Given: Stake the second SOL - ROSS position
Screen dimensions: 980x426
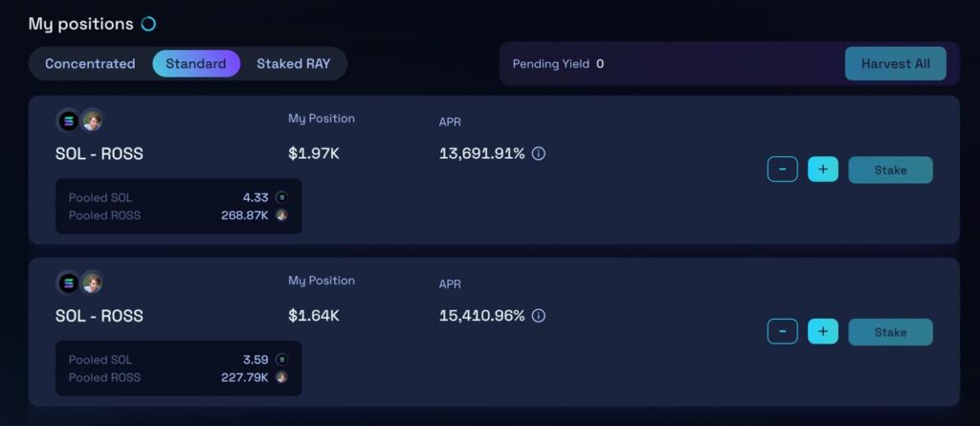Looking at the screenshot, I should click(890, 332).
